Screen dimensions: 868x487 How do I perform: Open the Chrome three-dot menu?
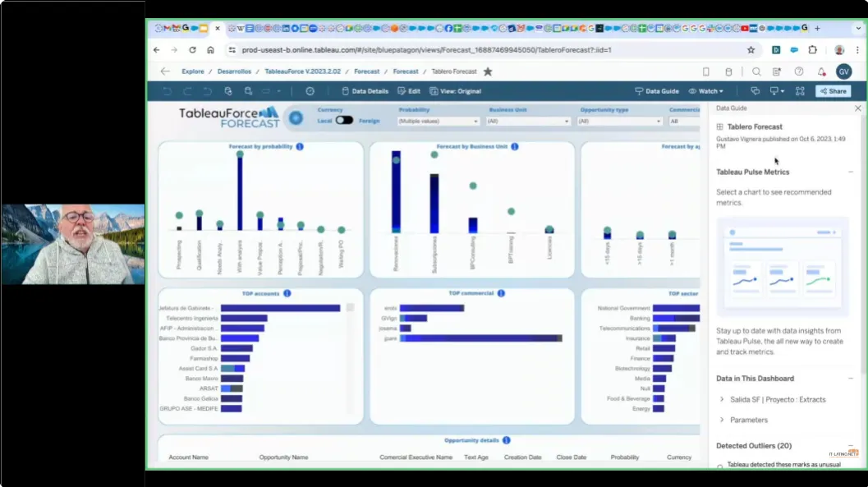[857, 50]
